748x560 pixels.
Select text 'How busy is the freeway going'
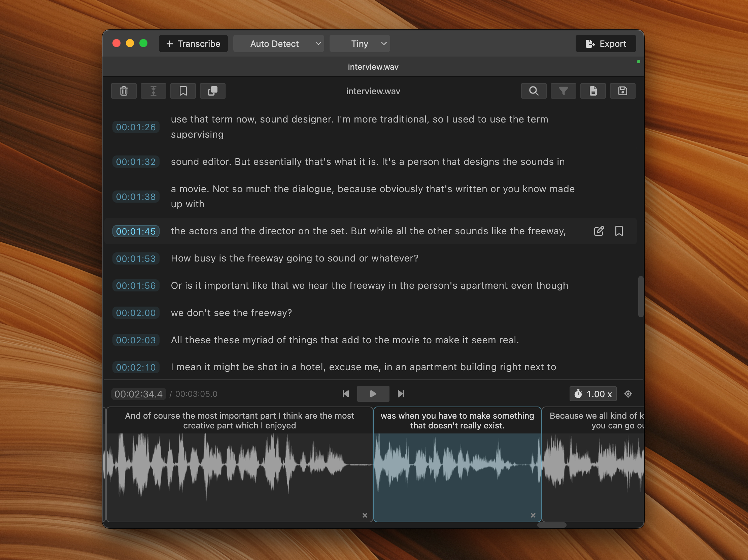click(x=242, y=258)
